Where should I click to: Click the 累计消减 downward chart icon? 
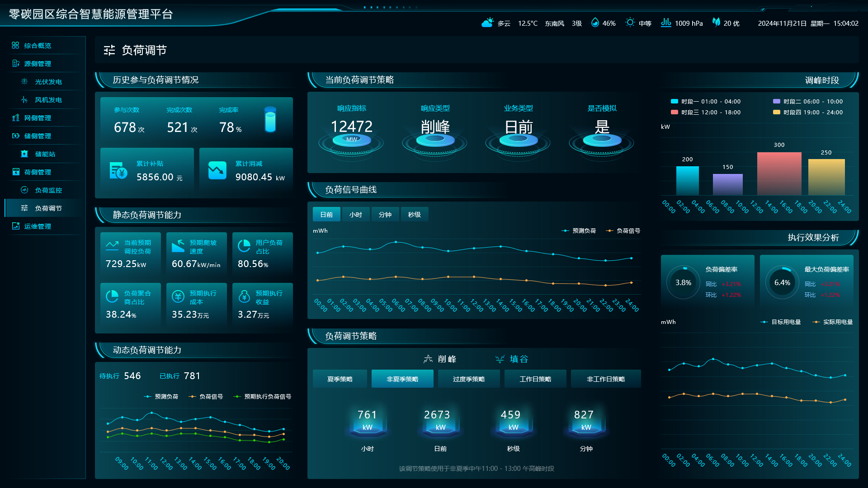217,170
